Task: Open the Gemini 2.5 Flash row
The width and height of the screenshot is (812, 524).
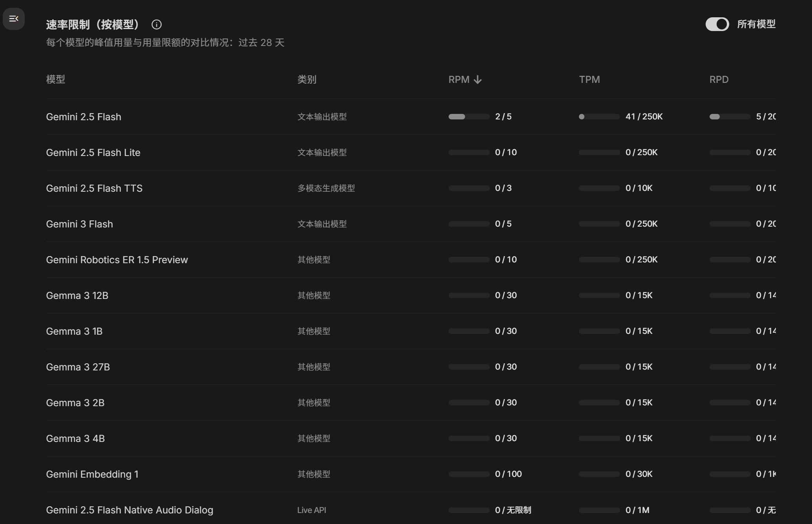Action: point(84,117)
